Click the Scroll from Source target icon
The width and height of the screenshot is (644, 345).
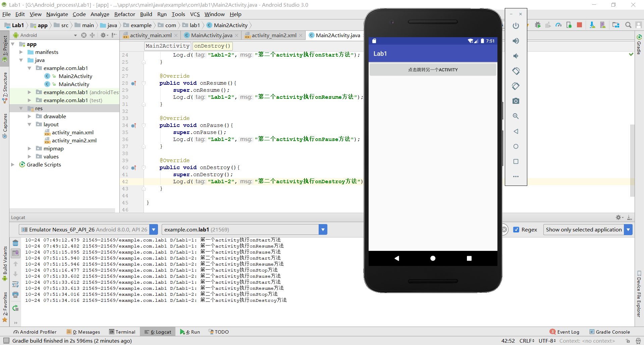[x=84, y=35]
